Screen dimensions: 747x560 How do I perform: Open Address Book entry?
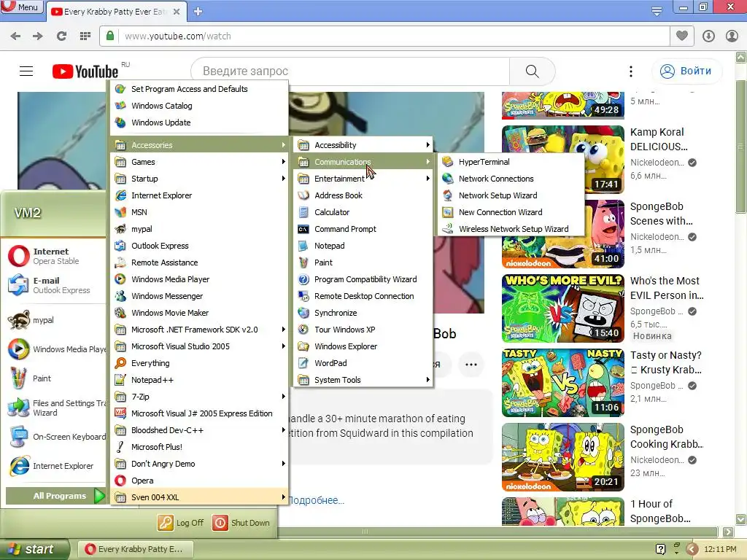[x=363, y=195]
